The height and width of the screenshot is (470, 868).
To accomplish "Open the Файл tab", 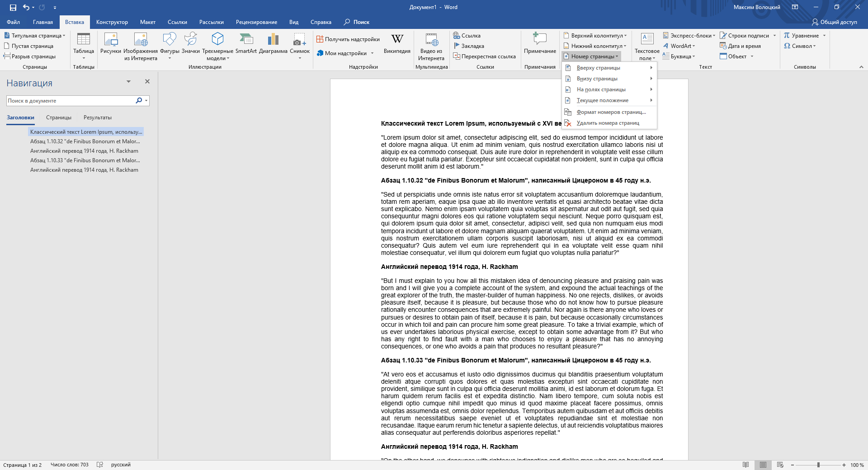I will pos(13,22).
